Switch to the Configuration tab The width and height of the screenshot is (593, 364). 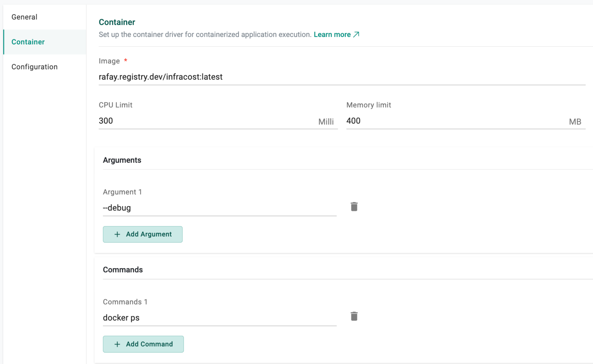tap(34, 67)
